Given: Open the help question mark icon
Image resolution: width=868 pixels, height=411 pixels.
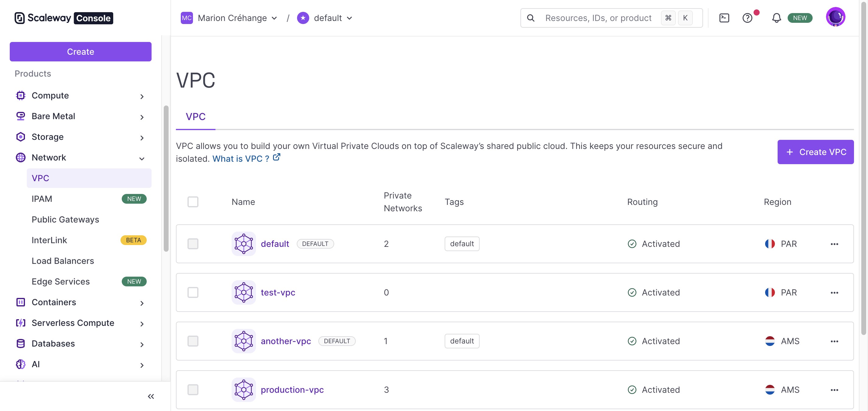Looking at the screenshot, I should [747, 18].
